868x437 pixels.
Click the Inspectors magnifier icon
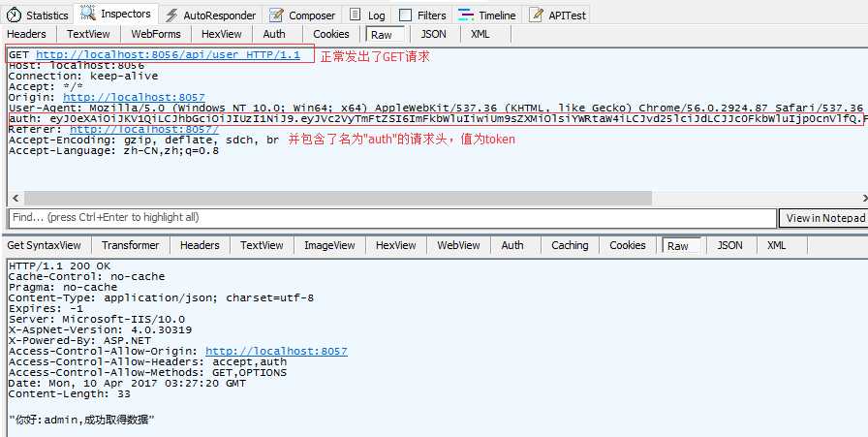(88, 13)
